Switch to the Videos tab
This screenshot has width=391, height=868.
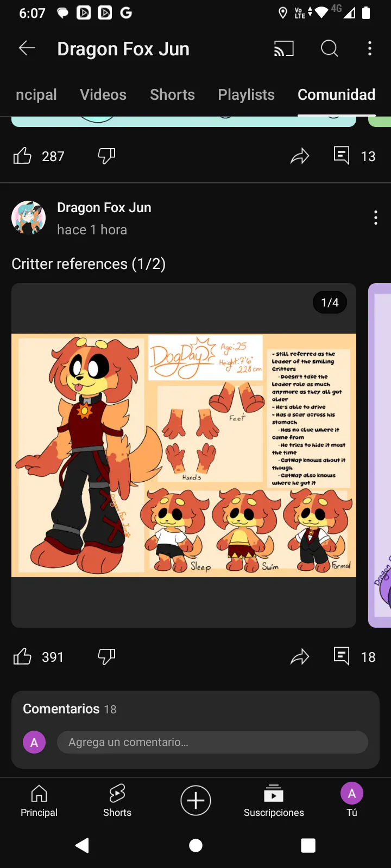click(103, 94)
